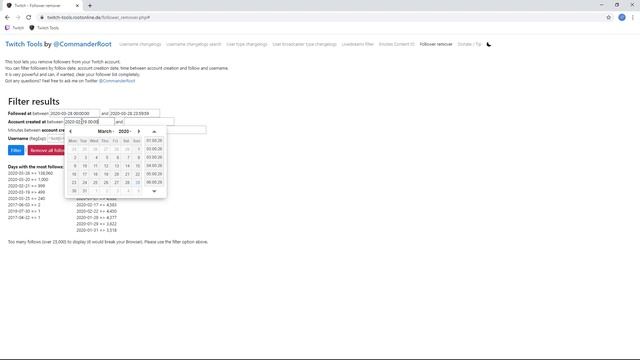Click Filter results heading
This screenshot has width=640, height=360.
(33, 102)
